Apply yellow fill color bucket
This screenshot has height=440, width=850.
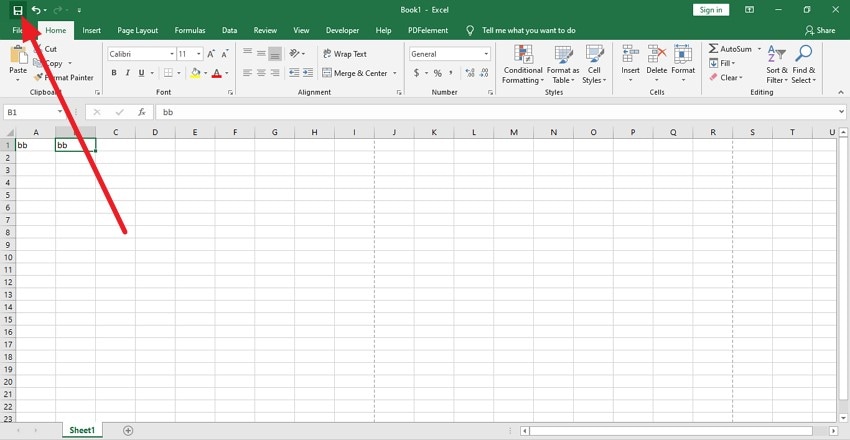196,73
